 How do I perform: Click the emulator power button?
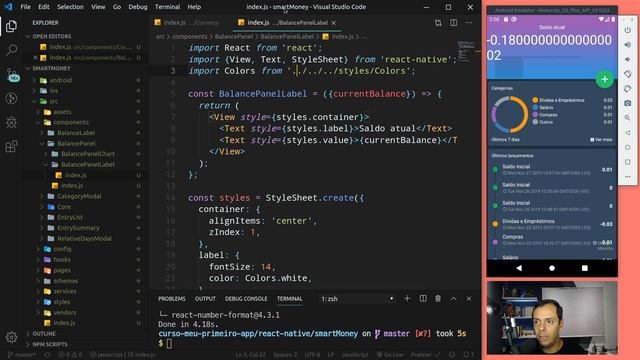(x=627, y=30)
